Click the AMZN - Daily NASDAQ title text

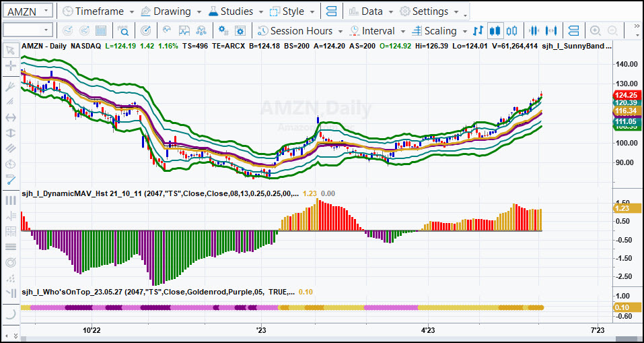pos(61,46)
